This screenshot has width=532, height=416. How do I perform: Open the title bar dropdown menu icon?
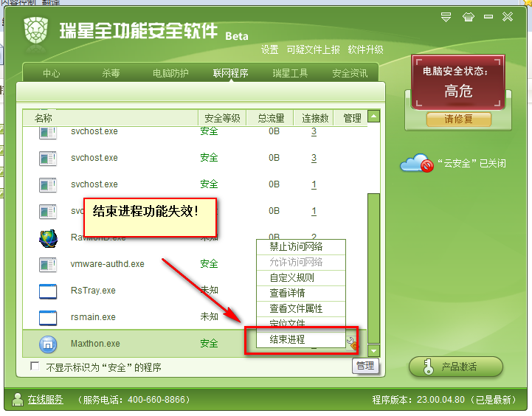(446, 17)
